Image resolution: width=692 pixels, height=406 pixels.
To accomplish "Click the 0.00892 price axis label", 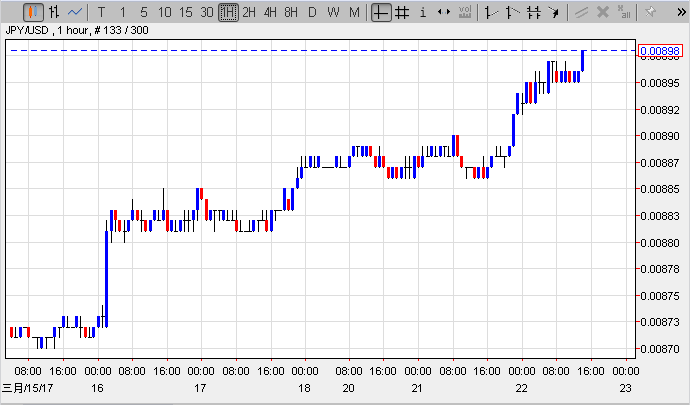I will (660, 110).
